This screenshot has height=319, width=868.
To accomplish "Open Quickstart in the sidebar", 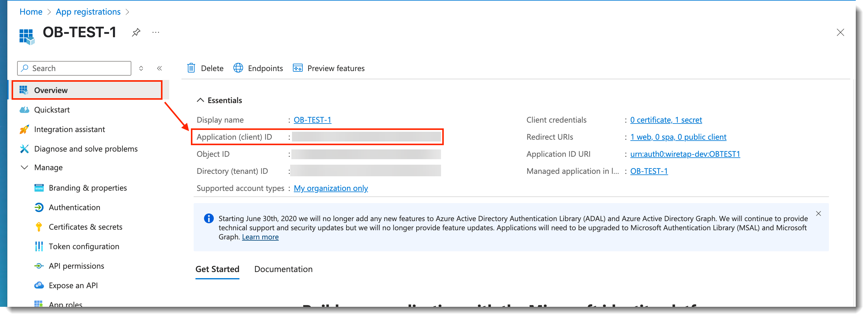I will [52, 110].
